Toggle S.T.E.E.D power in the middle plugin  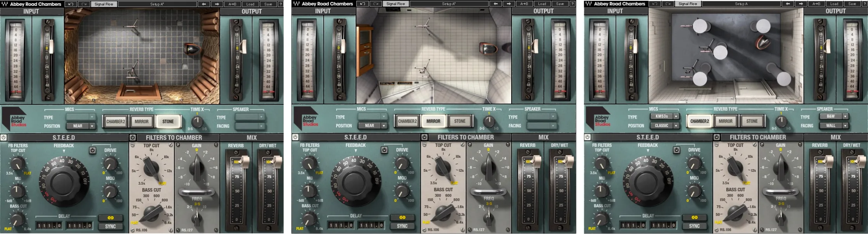click(295, 137)
